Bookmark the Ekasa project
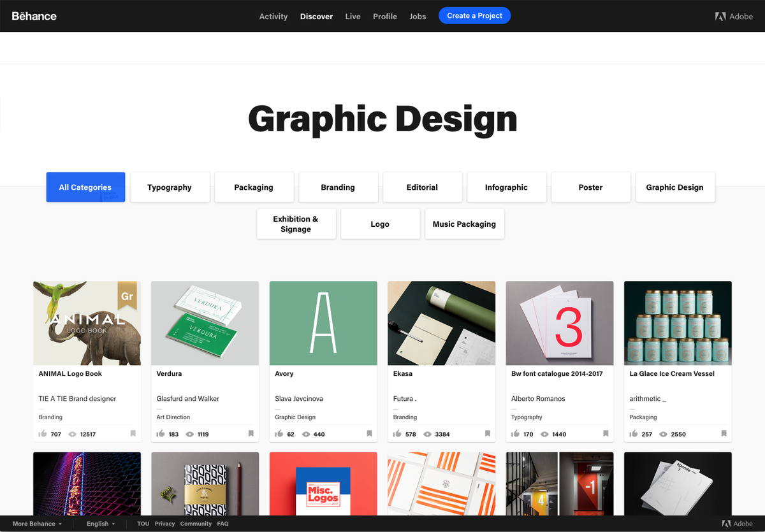765x532 pixels. 488,434
